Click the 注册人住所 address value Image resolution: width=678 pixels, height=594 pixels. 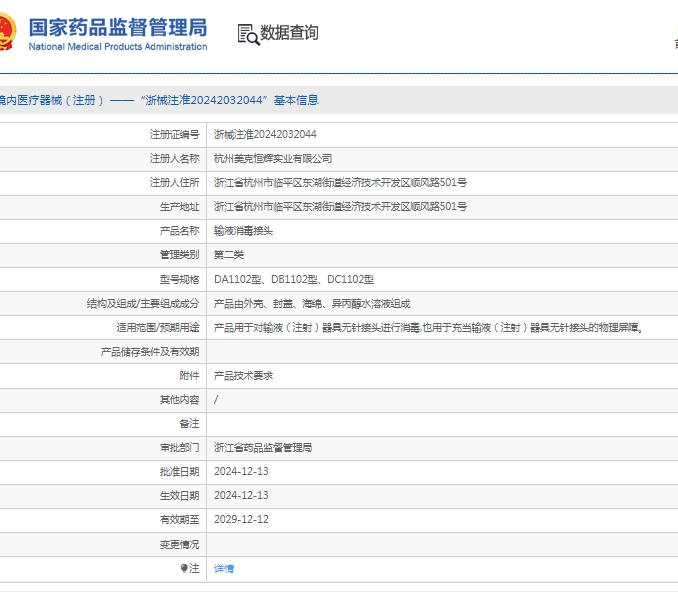[340, 182]
